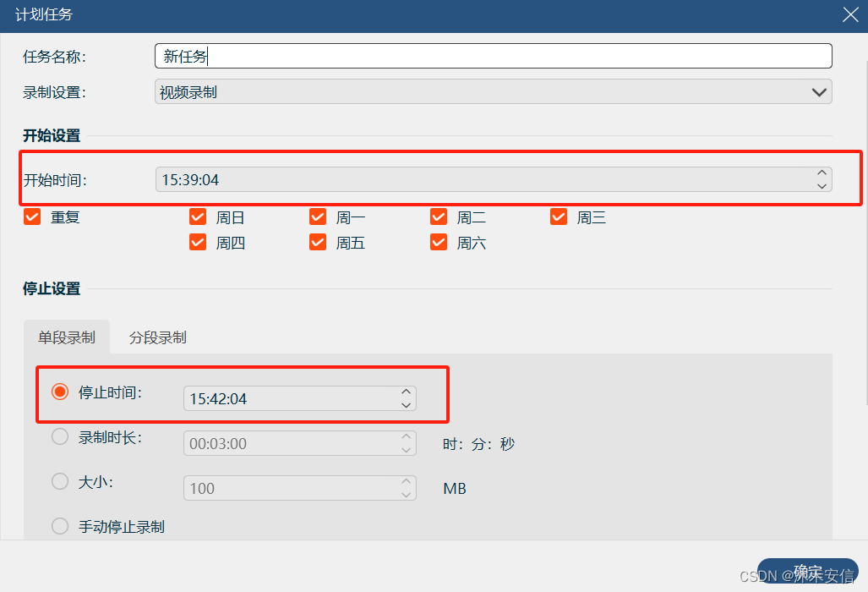Decrease 停止时间 with down arrow
Image resolution: width=868 pixels, height=592 pixels.
point(406,405)
